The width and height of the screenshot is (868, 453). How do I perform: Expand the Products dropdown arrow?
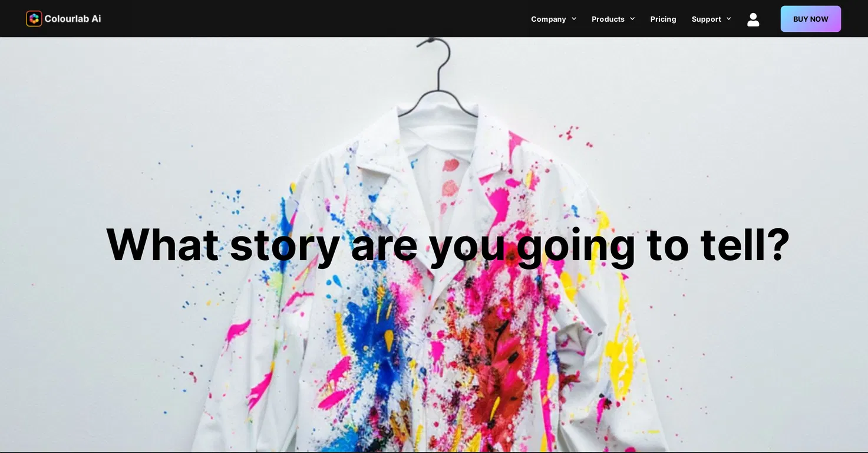(x=632, y=19)
